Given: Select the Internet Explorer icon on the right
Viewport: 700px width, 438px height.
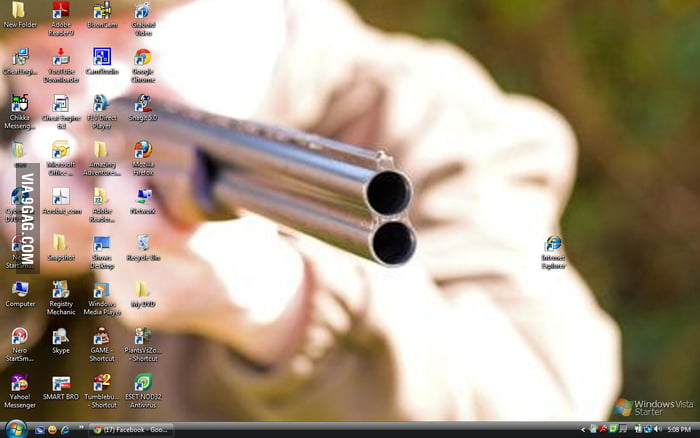Looking at the screenshot, I should click(x=552, y=244).
